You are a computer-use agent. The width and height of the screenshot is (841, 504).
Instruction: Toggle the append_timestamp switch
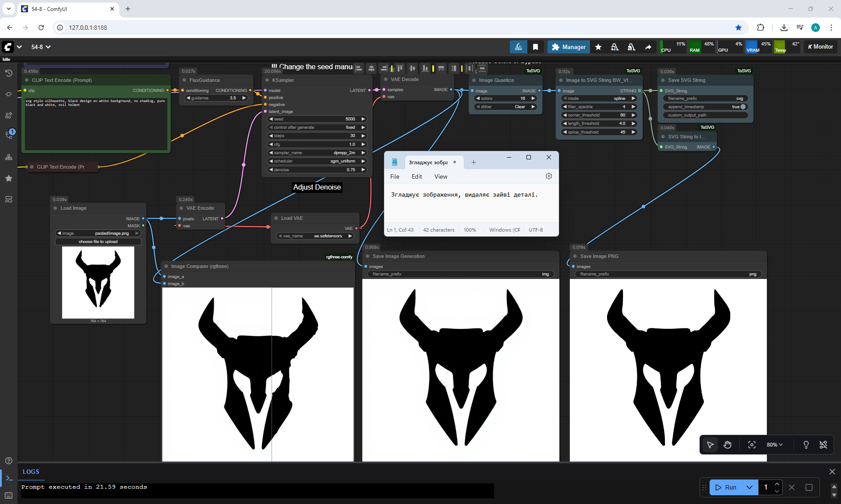pos(743,107)
